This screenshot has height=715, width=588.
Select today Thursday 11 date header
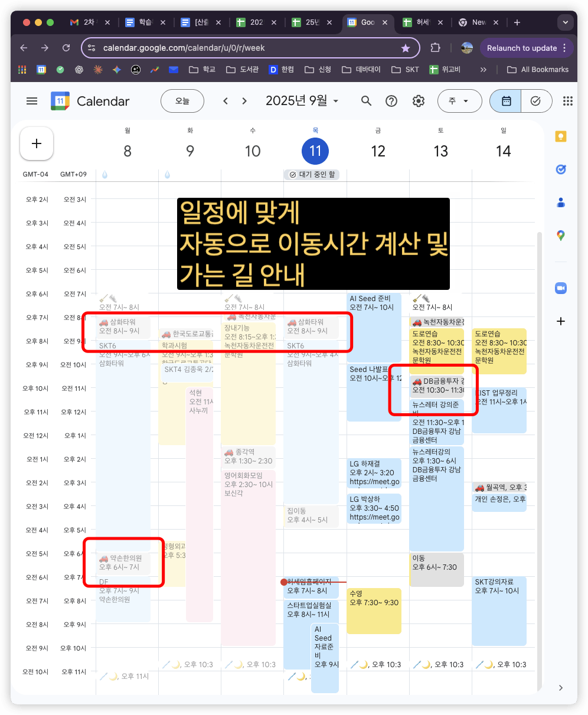pos(315,151)
